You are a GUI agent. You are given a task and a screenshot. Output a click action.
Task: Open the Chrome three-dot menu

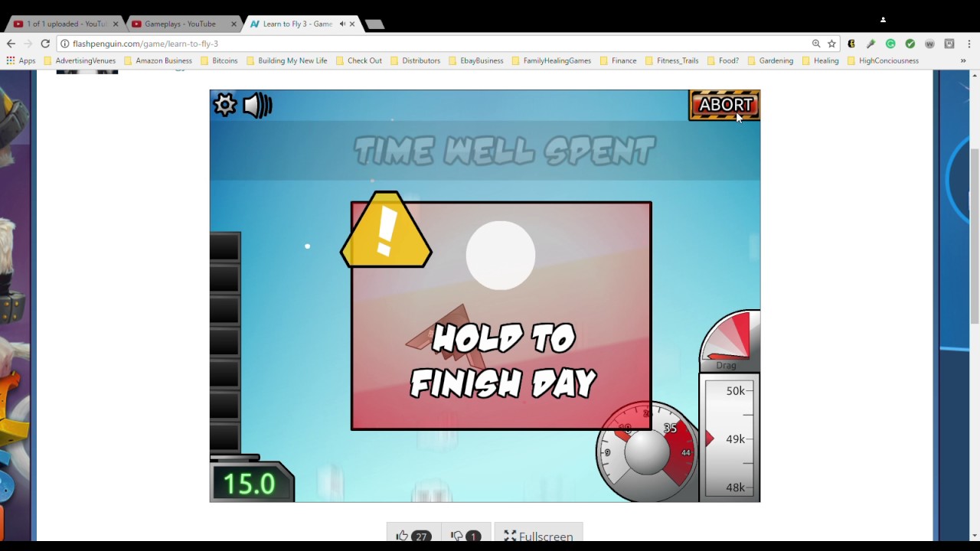[969, 44]
